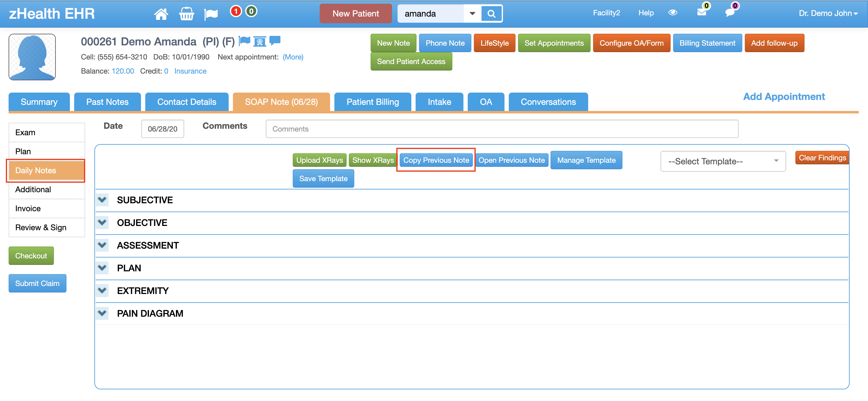Open the Conversations tab

(548, 102)
